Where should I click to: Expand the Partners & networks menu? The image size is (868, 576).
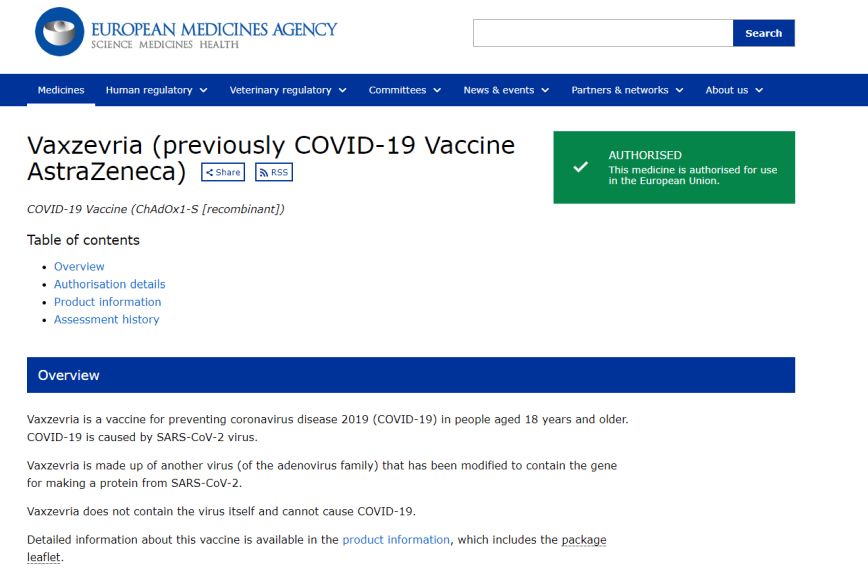click(x=627, y=90)
